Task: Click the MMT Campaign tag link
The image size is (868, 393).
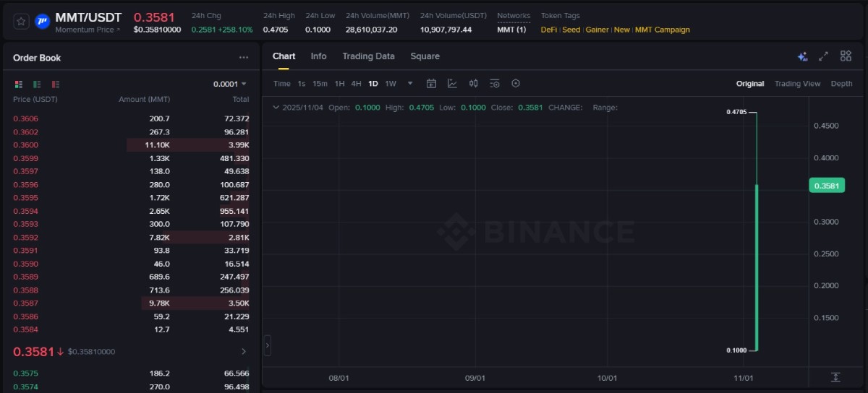Action: 662,30
